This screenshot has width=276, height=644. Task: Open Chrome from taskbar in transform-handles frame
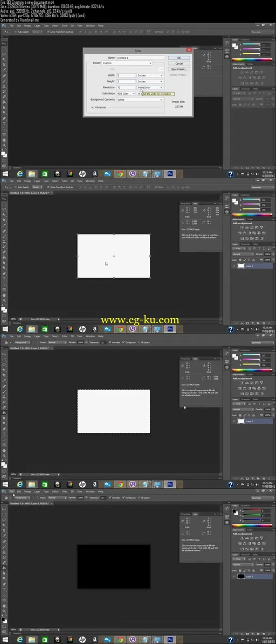(119, 329)
